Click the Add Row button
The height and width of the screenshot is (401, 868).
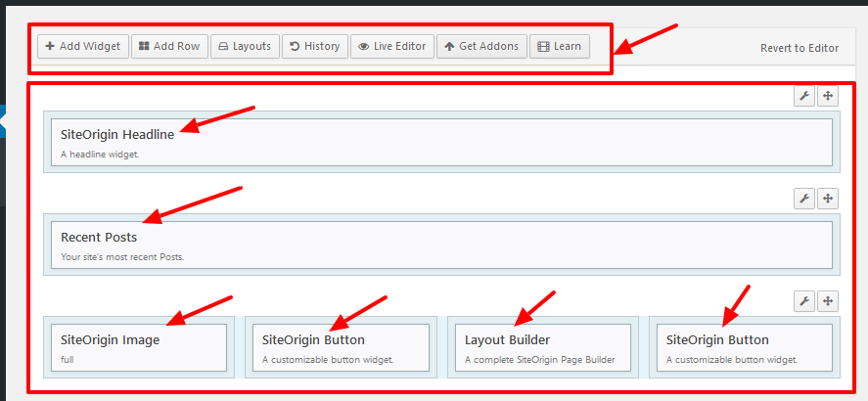[169, 47]
